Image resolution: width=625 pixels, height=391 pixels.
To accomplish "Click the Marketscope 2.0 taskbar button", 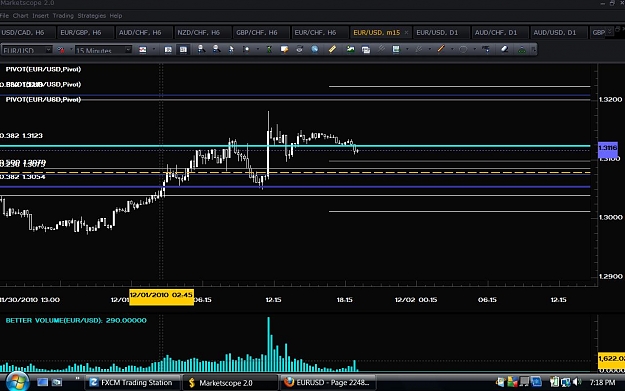I will pyautogui.click(x=230, y=383).
